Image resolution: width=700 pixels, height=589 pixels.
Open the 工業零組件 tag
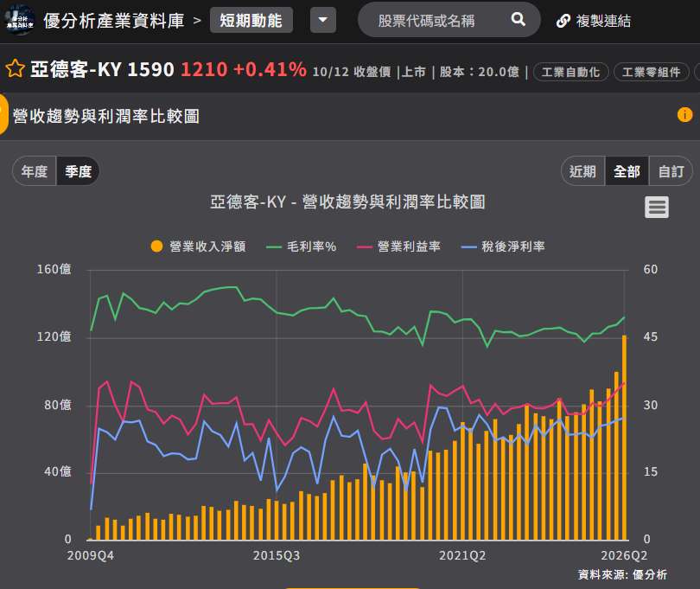point(651,72)
